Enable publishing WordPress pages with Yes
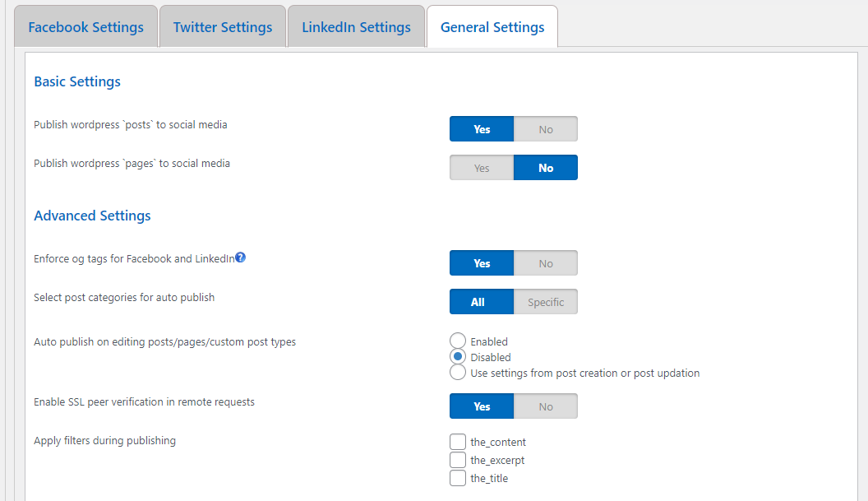This screenshot has height=501, width=868. point(482,168)
